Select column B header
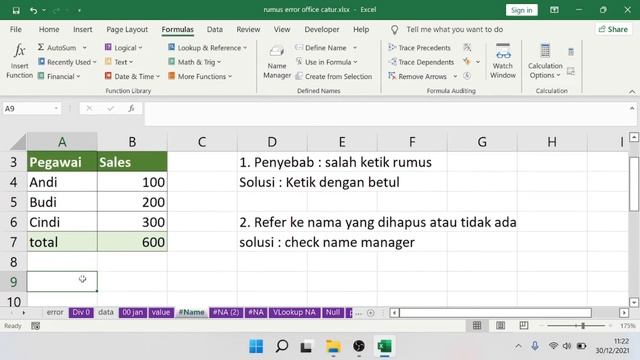The height and width of the screenshot is (360, 640). [x=132, y=142]
